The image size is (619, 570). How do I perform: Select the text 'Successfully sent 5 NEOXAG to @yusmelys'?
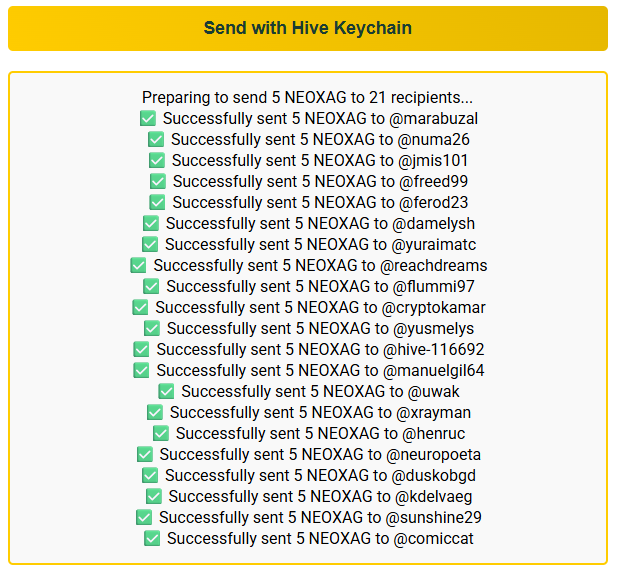(x=320, y=328)
